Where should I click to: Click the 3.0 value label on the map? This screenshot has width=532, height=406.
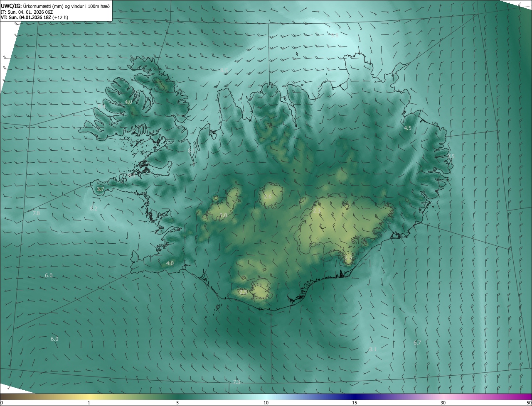point(224,215)
